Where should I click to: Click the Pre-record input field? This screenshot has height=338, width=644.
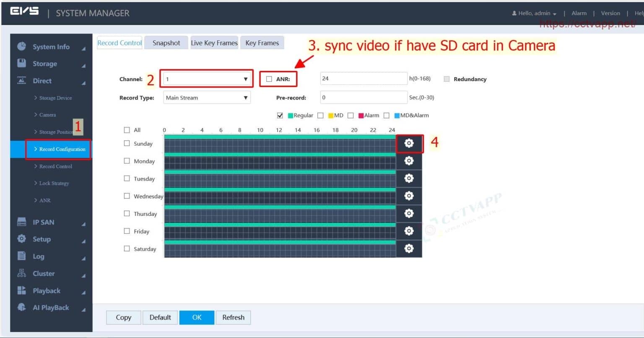363,97
